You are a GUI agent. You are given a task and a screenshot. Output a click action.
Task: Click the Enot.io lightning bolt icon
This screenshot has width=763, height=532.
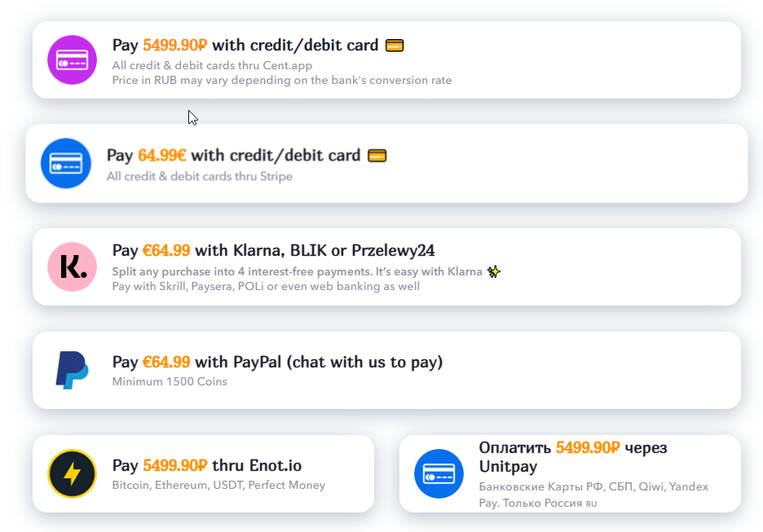(x=72, y=473)
